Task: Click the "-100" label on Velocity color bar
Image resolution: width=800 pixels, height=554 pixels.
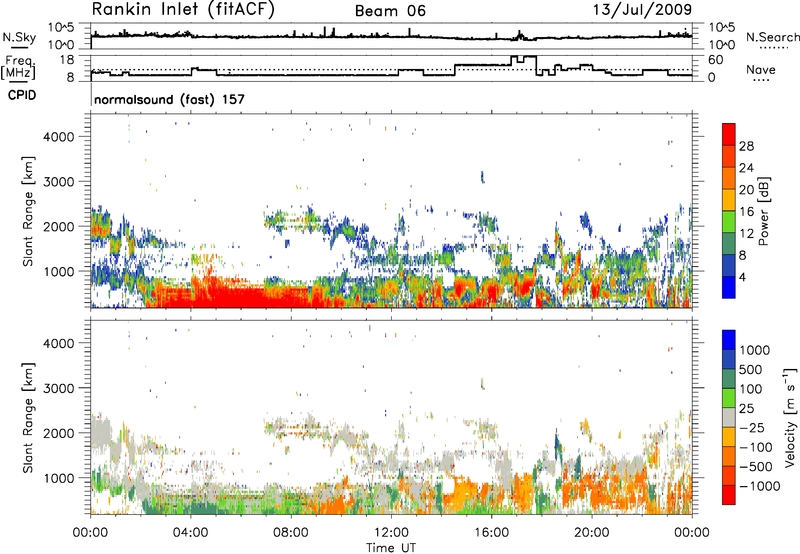Action: (x=755, y=447)
